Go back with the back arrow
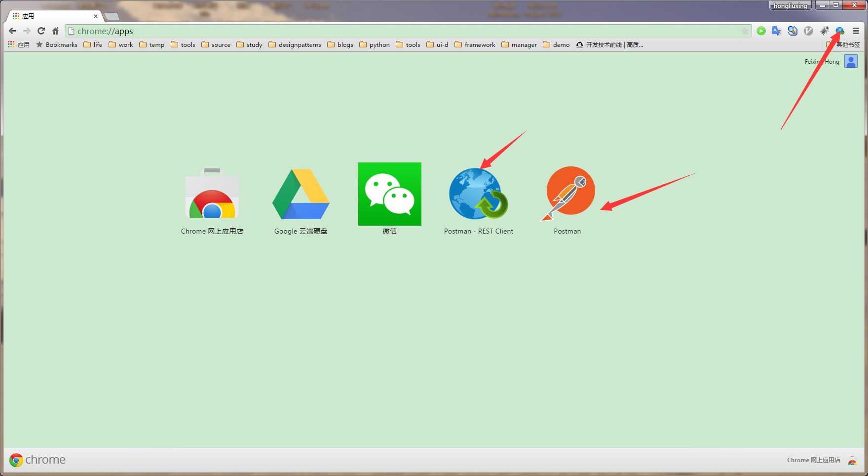Viewport: 868px width, 476px height. (x=13, y=31)
